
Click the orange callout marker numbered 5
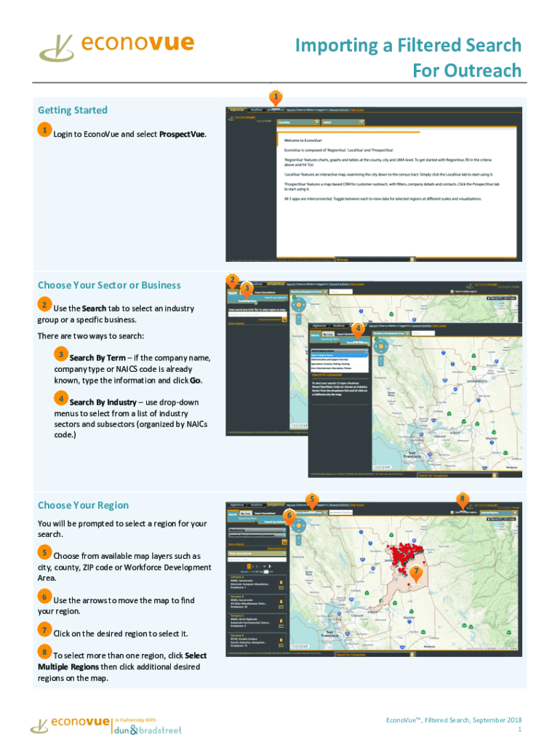(x=312, y=499)
